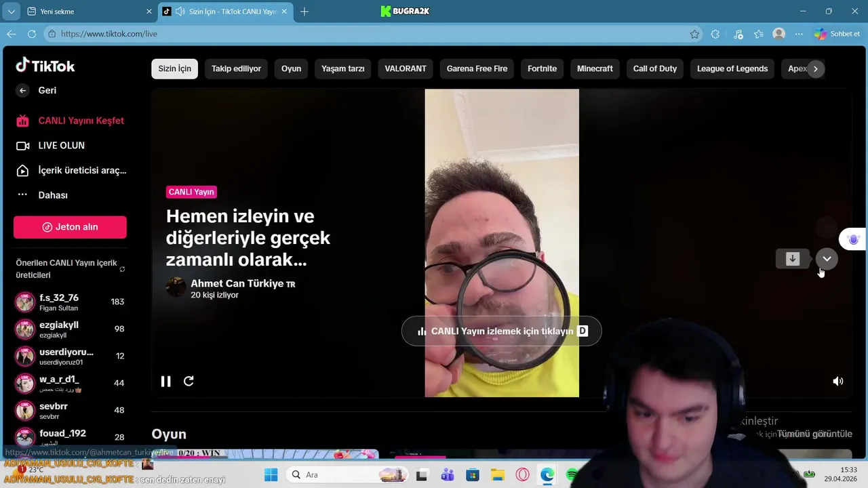Select the VALORANT category tab
Screen dimensions: 868x488
[406, 68]
